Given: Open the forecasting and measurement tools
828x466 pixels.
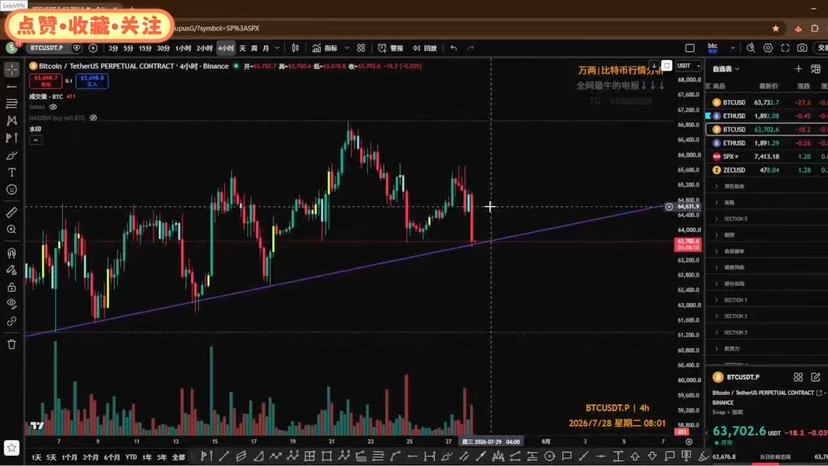Looking at the screenshot, I should click(x=12, y=138).
